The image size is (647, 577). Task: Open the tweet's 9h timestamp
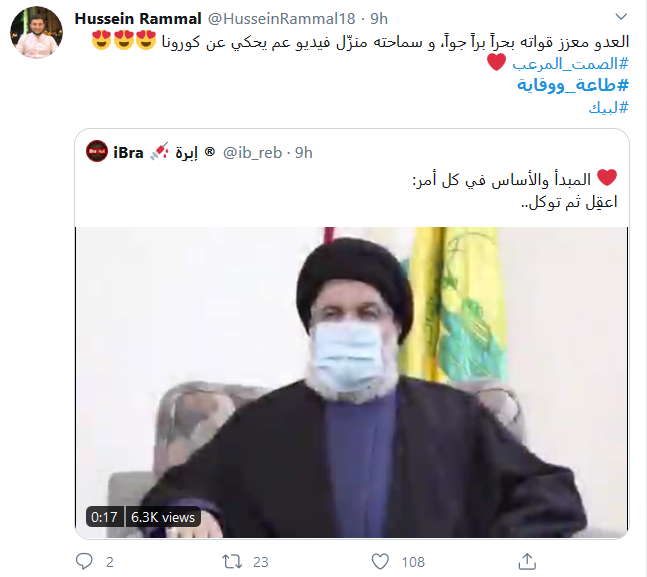379,19
